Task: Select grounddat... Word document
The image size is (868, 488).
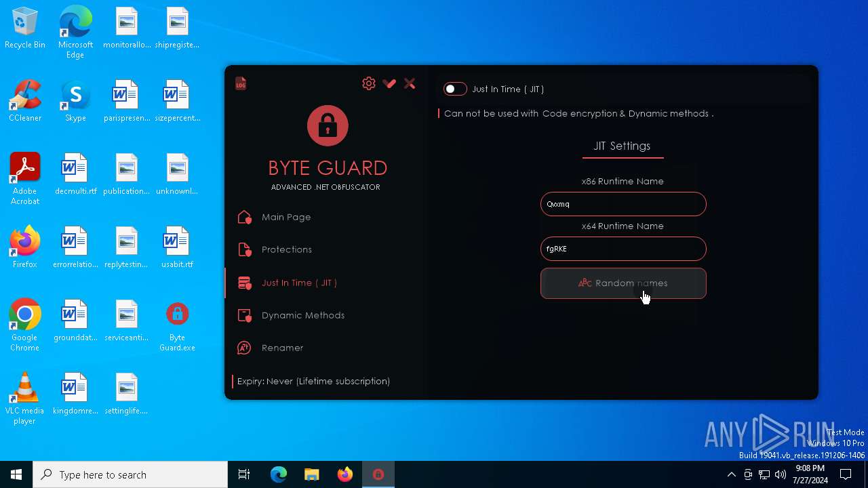Action: 75,321
